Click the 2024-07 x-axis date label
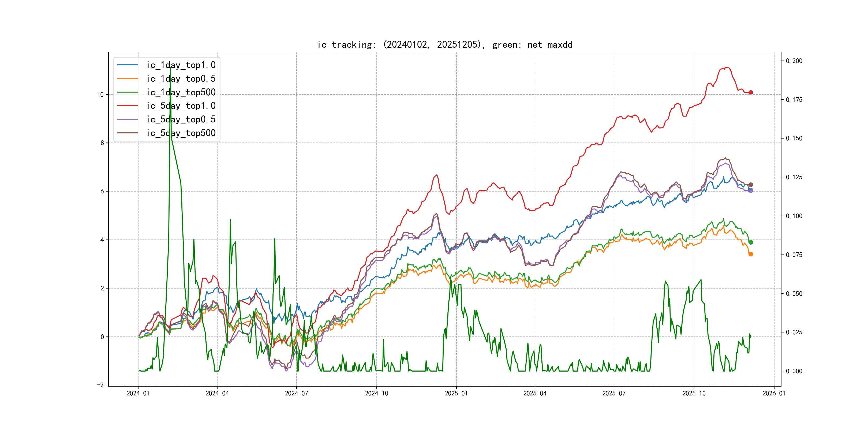 click(297, 393)
